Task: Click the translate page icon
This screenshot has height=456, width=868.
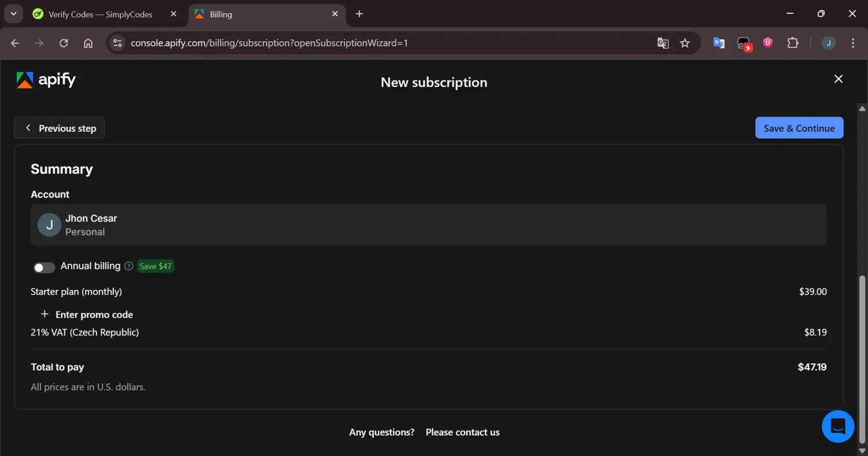Action: (x=663, y=43)
